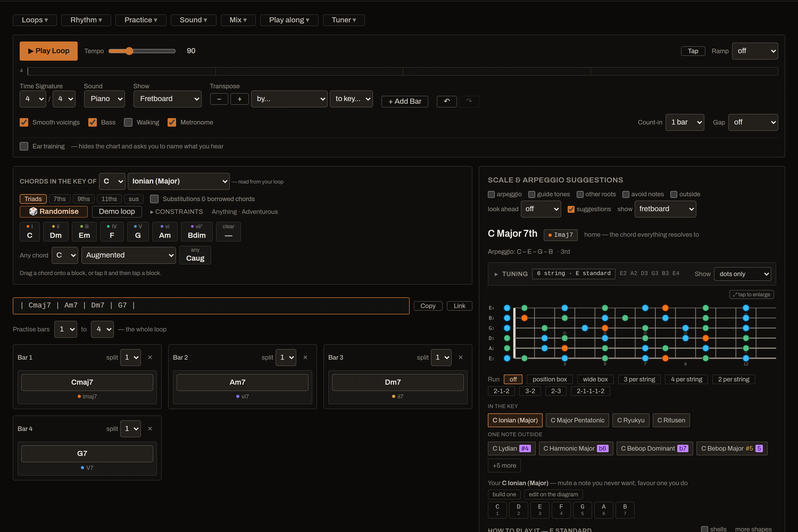Open the Loops menu
Image resolution: width=798 pixels, height=532 pixels.
point(35,20)
